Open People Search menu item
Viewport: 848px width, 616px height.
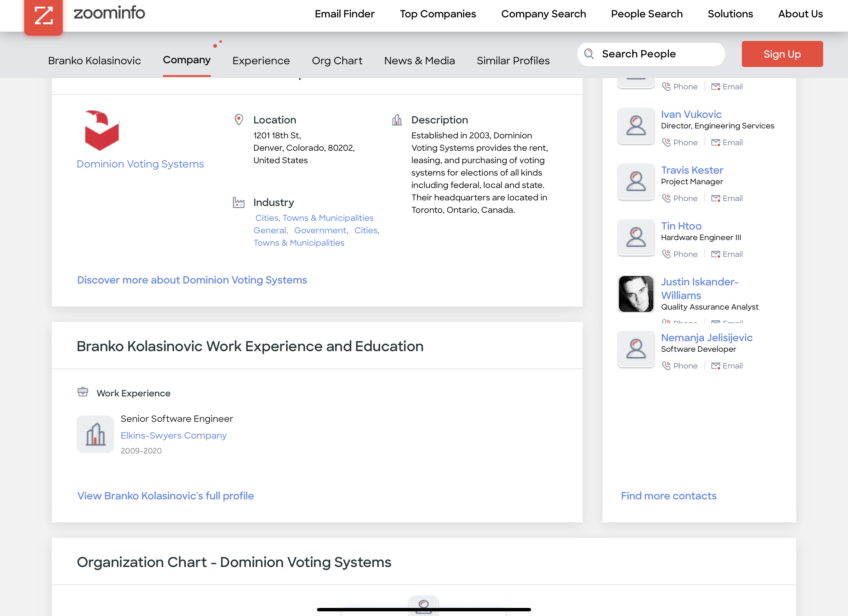tap(647, 14)
